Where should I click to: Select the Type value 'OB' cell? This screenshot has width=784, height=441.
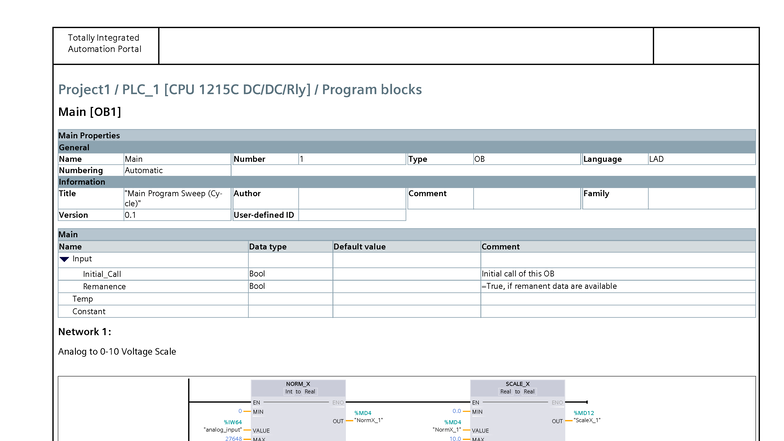[527, 159]
